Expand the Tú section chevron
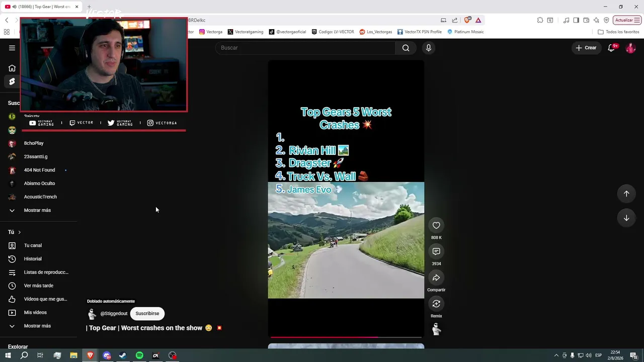644x362 pixels. click(x=19, y=232)
